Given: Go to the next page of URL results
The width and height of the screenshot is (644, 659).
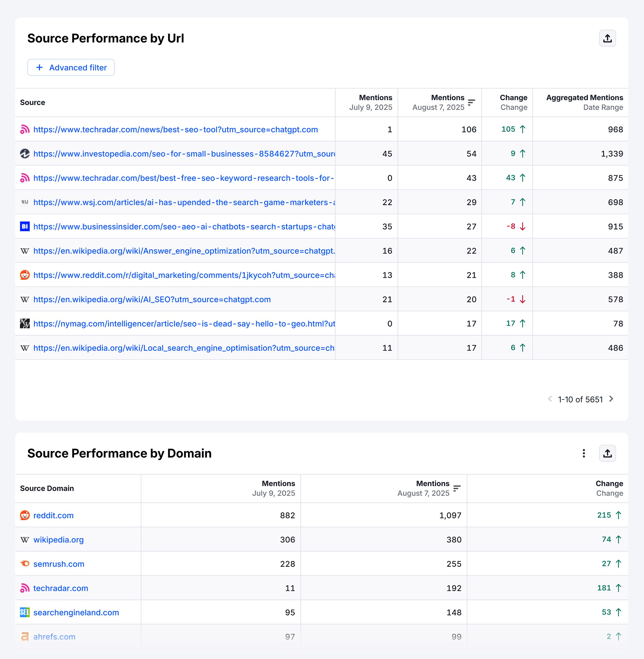Looking at the screenshot, I should click(611, 399).
